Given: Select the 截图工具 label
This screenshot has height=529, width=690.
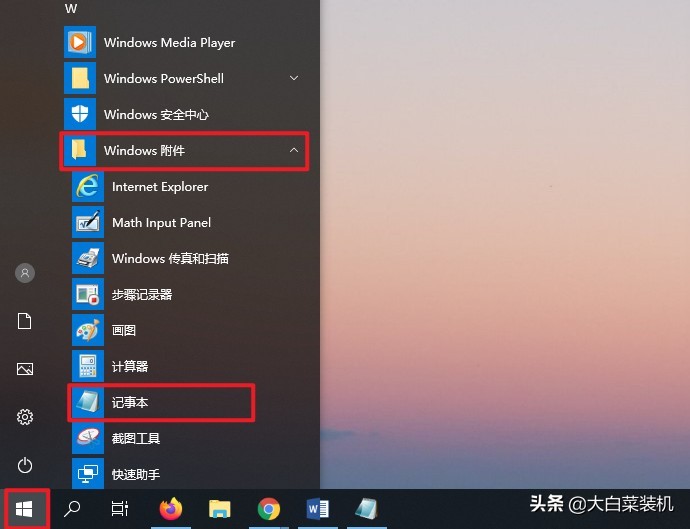Looking at the screenshot, I should coord(136,439).
